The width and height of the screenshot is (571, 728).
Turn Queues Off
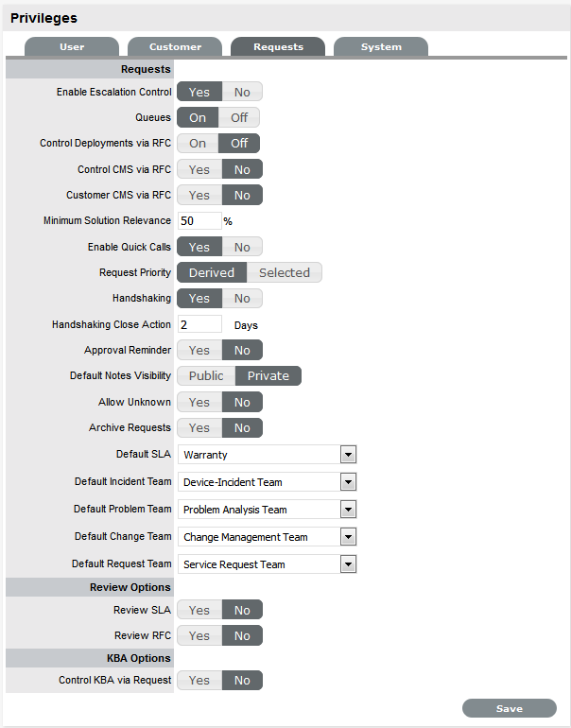coord(239,118)
